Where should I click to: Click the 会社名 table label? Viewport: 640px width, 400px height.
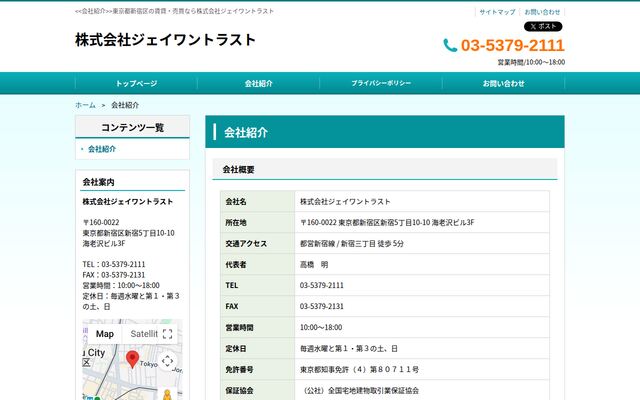[236, 202]
